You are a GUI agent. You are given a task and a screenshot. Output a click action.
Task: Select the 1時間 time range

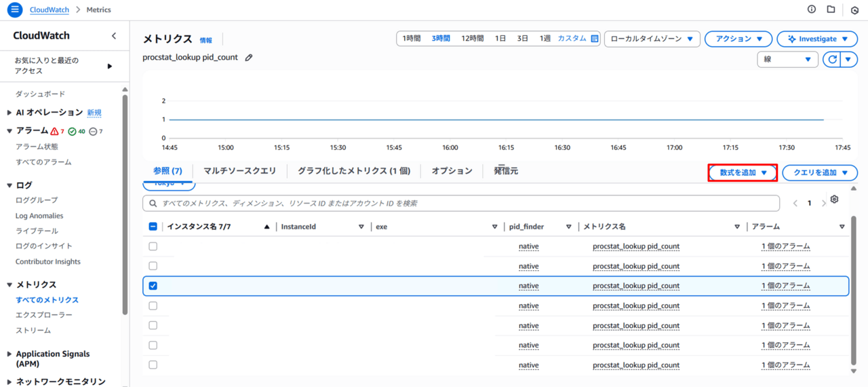coord(412,39)
